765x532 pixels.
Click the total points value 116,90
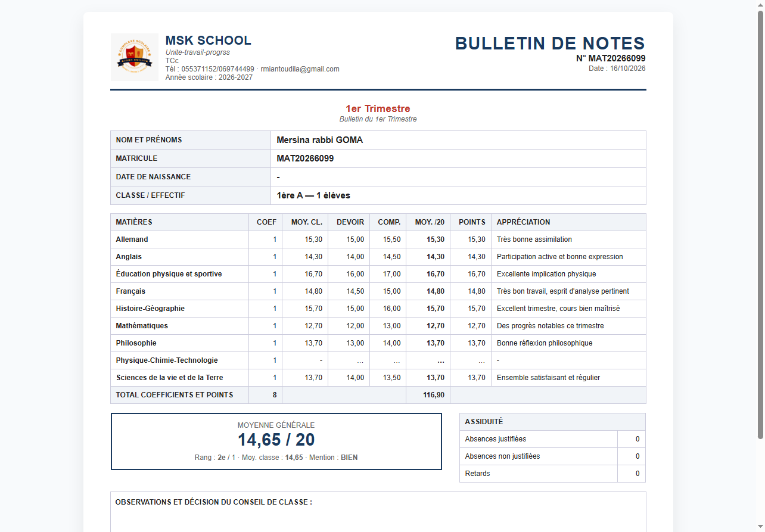point(434,395)
